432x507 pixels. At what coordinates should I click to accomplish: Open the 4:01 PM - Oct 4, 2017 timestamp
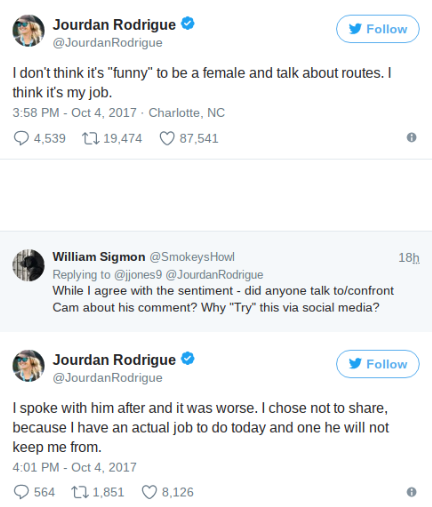[75, 467]
